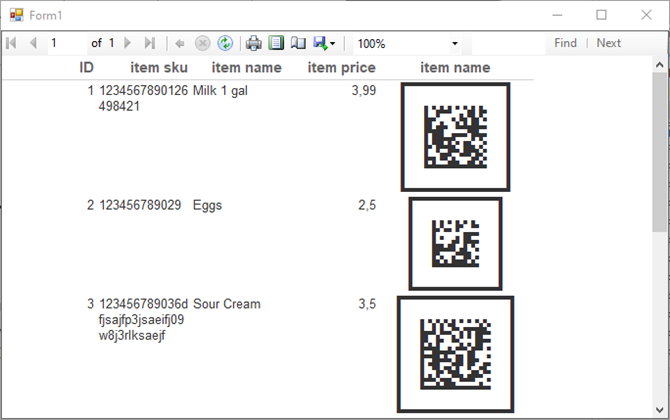Select the sku starting 123456789036d

pyautogui.click(x=143, y=320)
